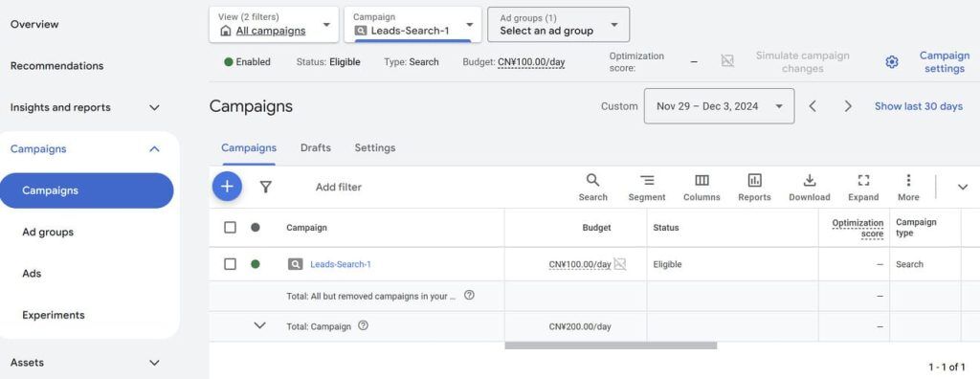The image size is (980, 379).
Task: Go to previous date range arrow
Action: (x=813, y=106)
